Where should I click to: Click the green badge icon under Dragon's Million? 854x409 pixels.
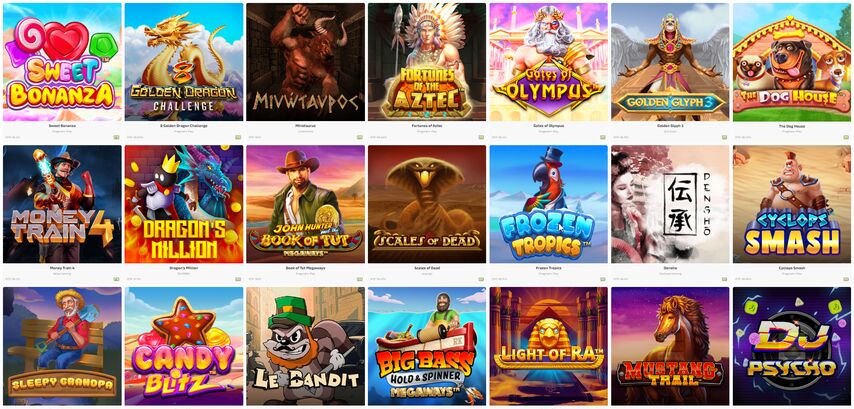click(238, 279)
